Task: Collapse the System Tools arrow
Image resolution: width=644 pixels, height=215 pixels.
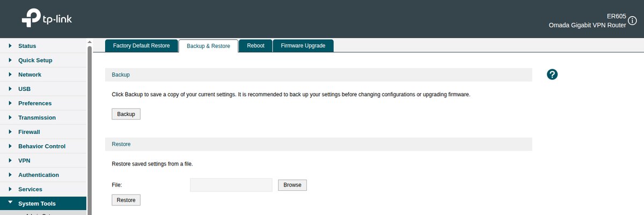Action: (10, 203)
